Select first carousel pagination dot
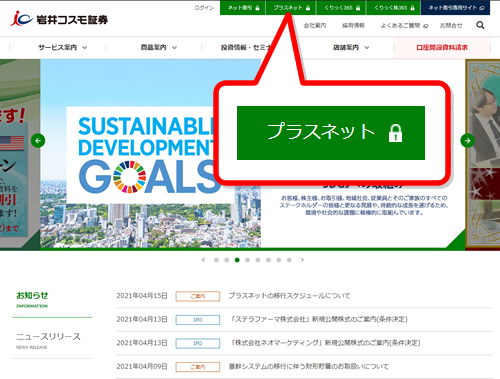This screenshot has height=379, width=500. click(216, 260)
